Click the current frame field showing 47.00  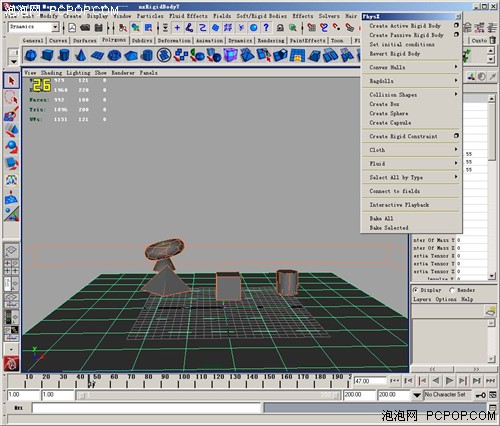(x=370, y=381)
